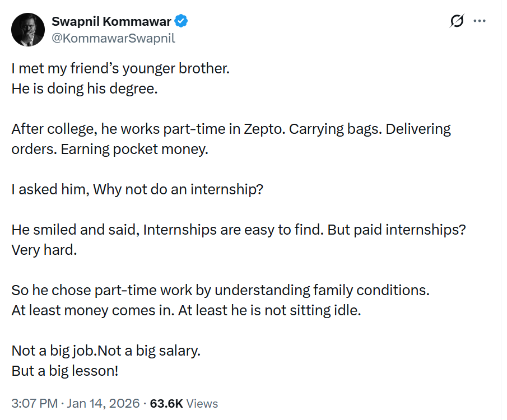The image size is (507, 420).
Task: Open Swapnil Kommawar's profile picture
Action: point(28,29)
